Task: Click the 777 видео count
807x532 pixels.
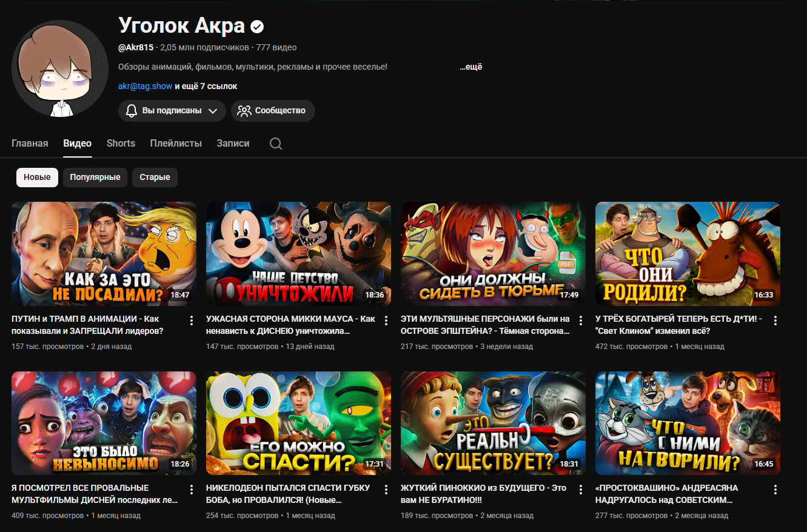Action: click(276, 47)
